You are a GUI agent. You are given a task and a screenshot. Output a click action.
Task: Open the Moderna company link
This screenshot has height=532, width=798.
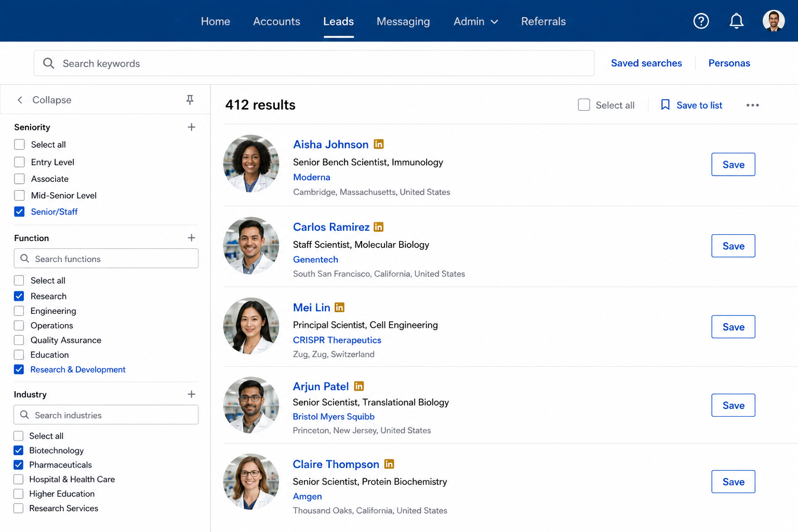point(311,177)
